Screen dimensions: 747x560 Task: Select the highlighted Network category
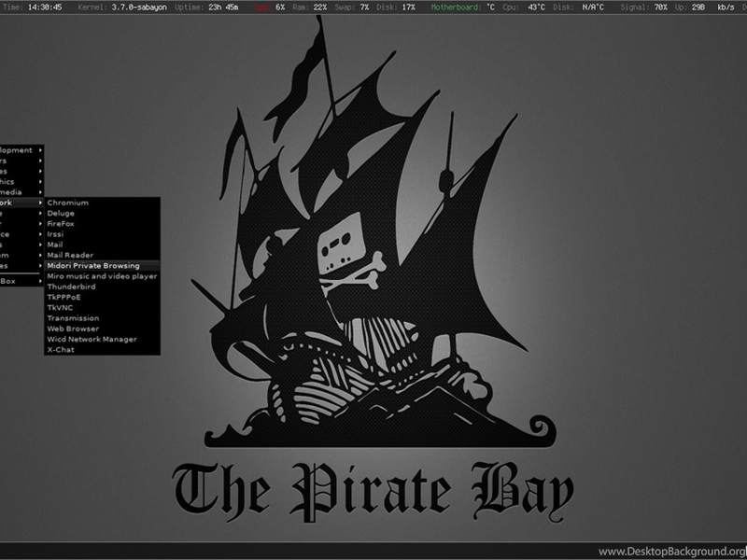click(21, 203)
